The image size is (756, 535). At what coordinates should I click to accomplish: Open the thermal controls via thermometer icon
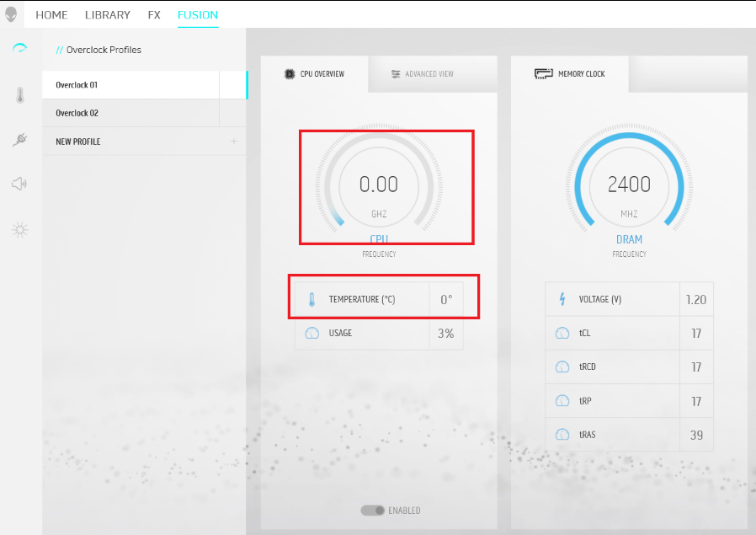click(19, 94)
